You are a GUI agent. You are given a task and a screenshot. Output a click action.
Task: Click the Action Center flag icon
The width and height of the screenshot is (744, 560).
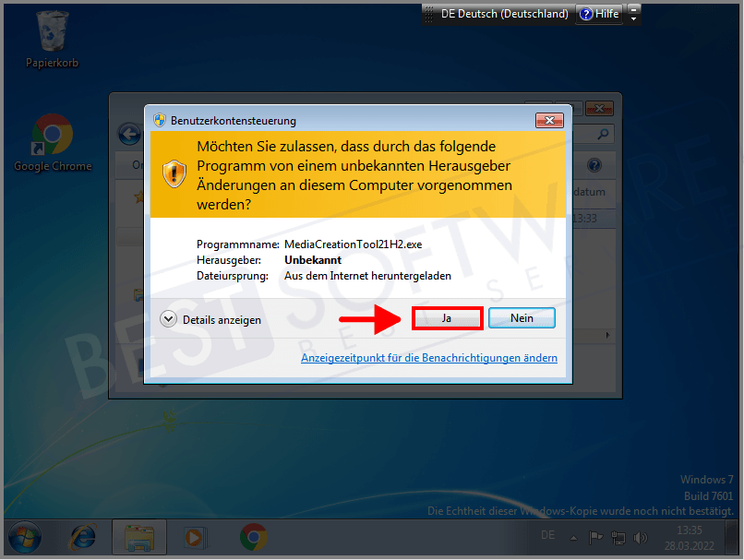click(595, 537)
